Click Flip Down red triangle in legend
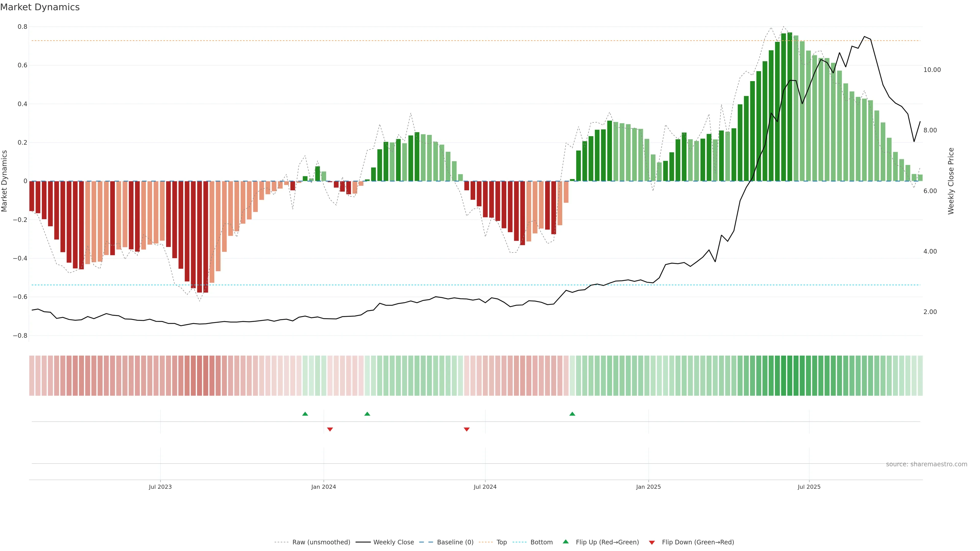980x551 pixels. [652, 542]
